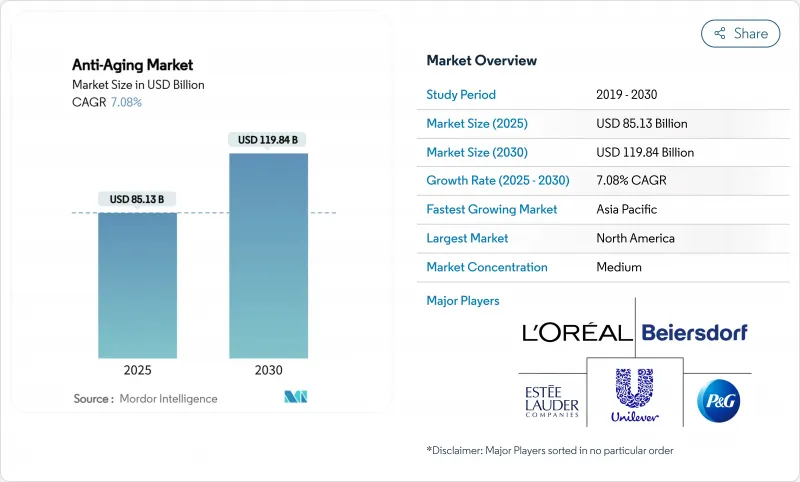Select the Market Concentration row
Viewport: 800px width, 482px height.
588,267
